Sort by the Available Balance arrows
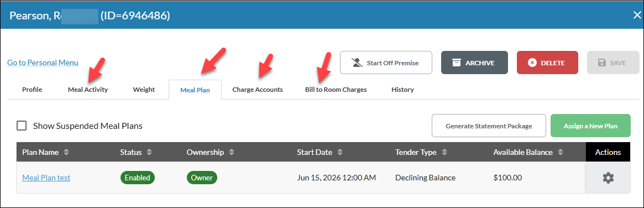Screen dimensions: 644x208 560,152
